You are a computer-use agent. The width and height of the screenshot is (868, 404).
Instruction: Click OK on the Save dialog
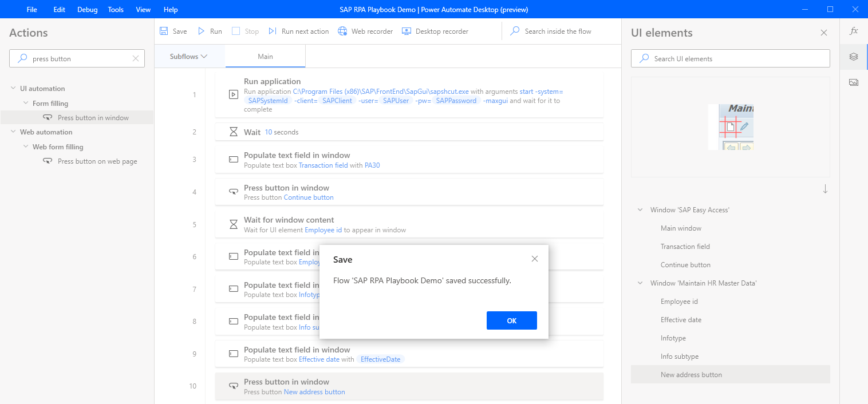coord(511,320)
